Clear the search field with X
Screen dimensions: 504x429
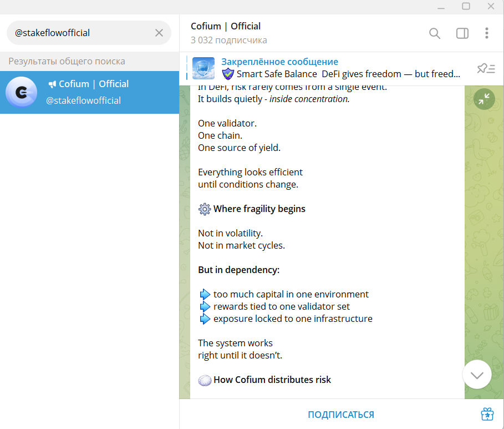[x=159, y=33]
